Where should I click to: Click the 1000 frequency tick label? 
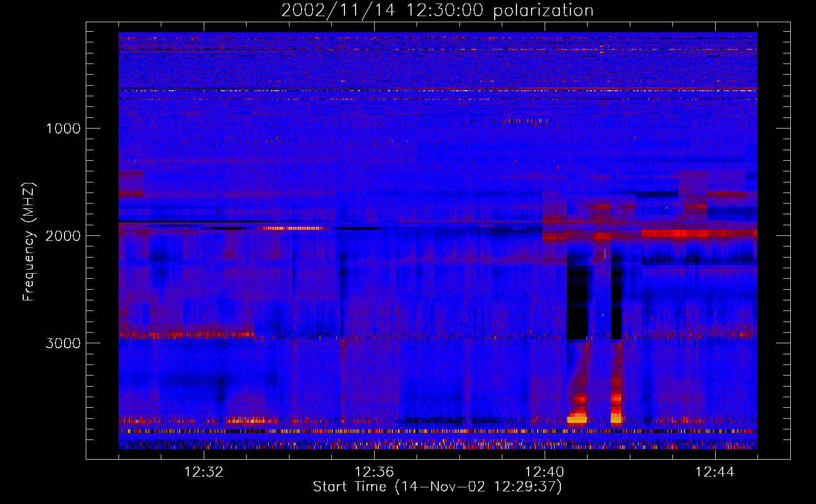(63, 129)
